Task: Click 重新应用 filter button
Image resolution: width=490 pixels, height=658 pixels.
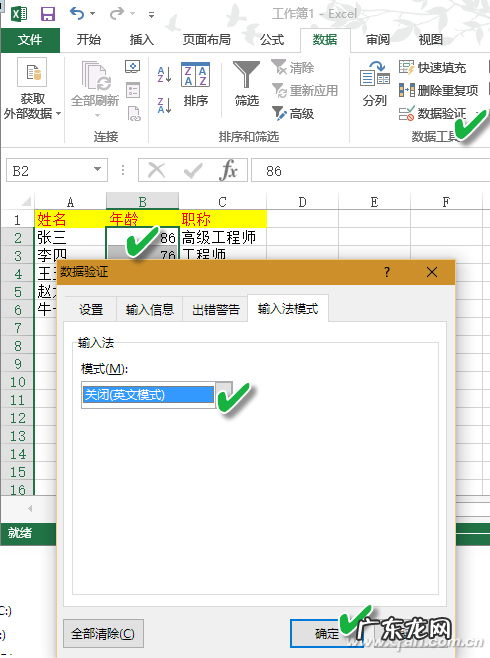Action: click(305, 90)
